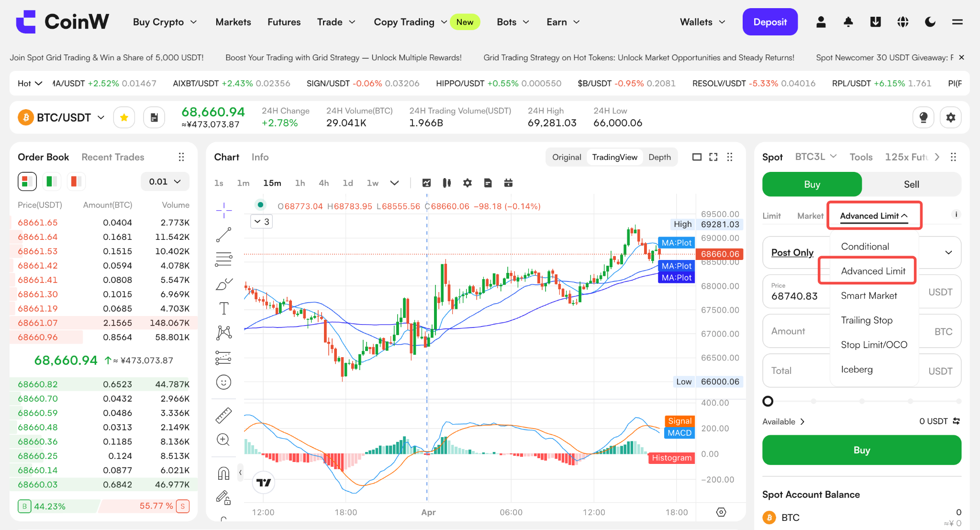Viewport: 980px width, 530px height.
Task: Open the BTC/USDT pair selector
Action: pyautogui.click(x=61, y=117)
